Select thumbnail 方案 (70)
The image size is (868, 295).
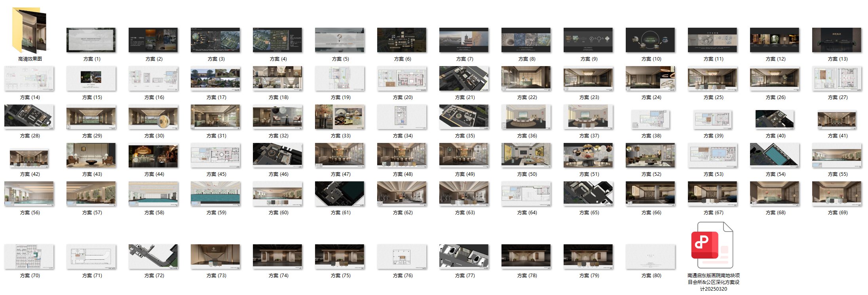29,257
